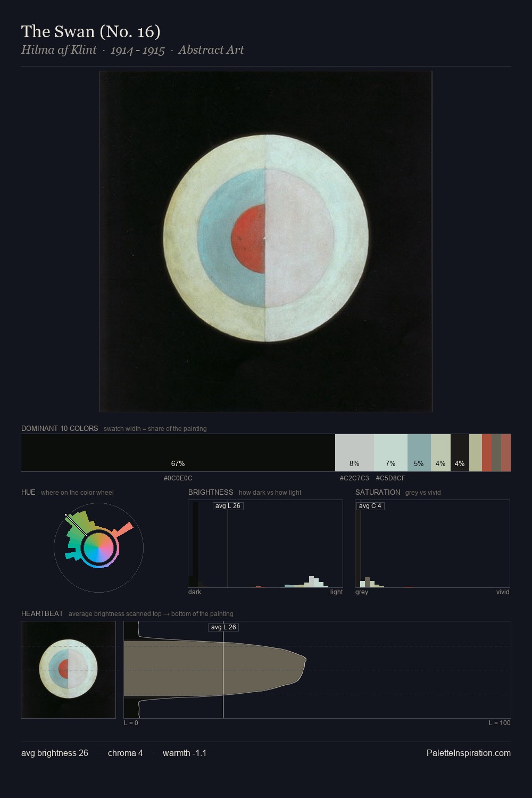Click the brightness histogram chart

[x=265, y=544]
